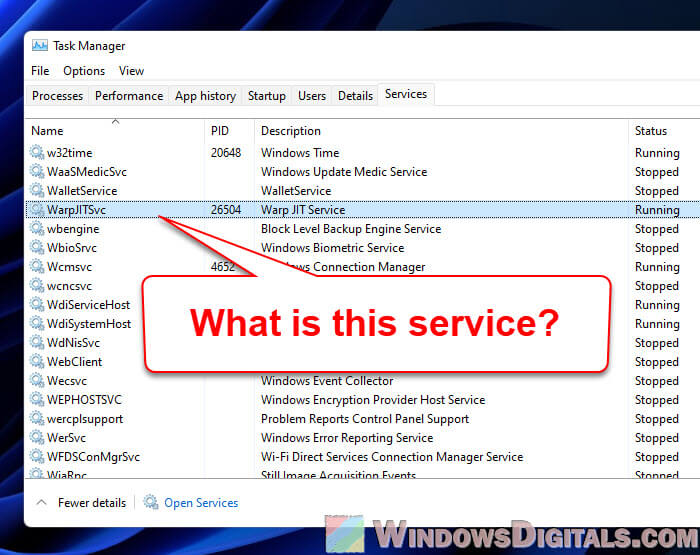Select the WdiServiceHost service name

pyautogui.click(x=88, y=305)
